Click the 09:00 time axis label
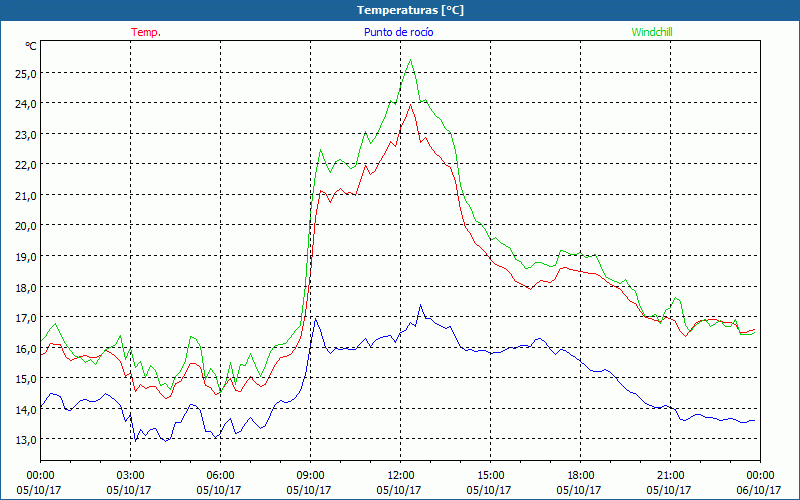The height and width of the screenshot is (500, 800). click(x=310, y=476)
